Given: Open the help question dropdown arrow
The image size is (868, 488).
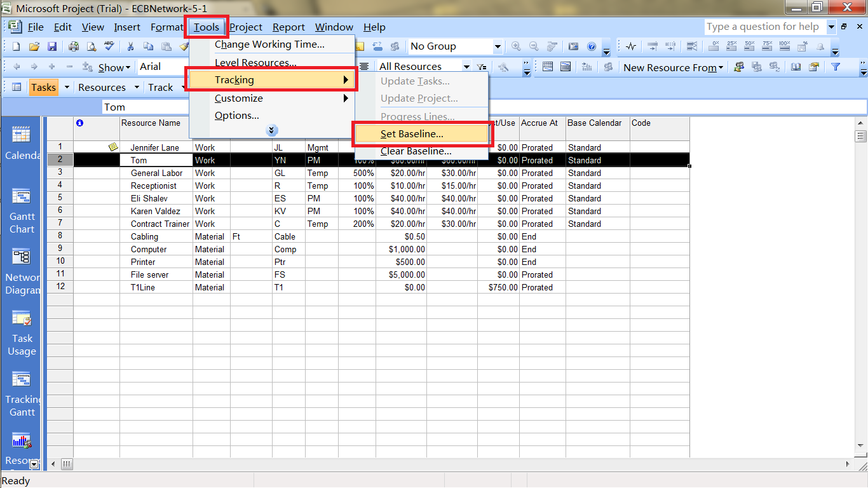Looking at the screenshot, I should pos(831,27).
